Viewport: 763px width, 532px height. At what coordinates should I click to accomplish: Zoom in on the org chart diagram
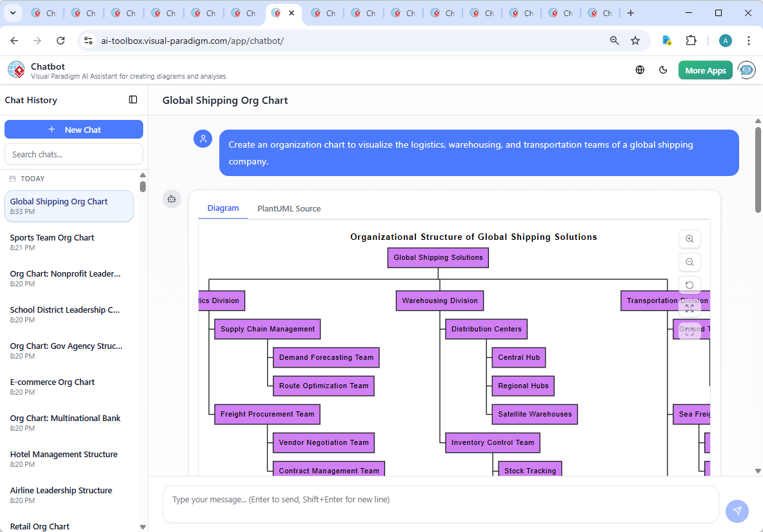pos(689,239)
